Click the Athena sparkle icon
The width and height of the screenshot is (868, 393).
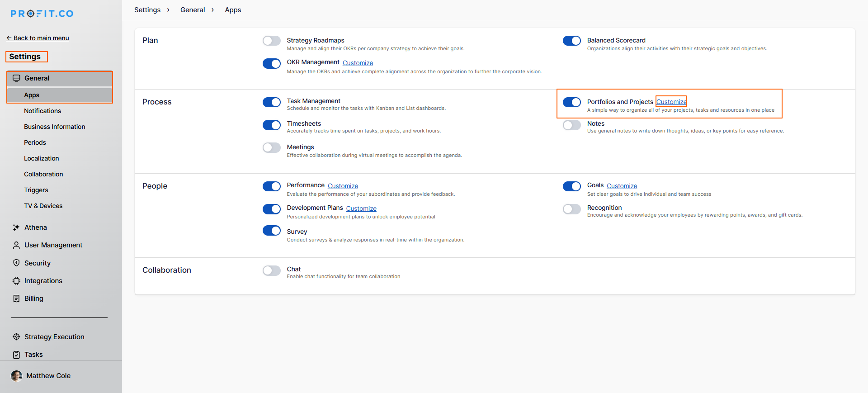(x=16, y=227)
